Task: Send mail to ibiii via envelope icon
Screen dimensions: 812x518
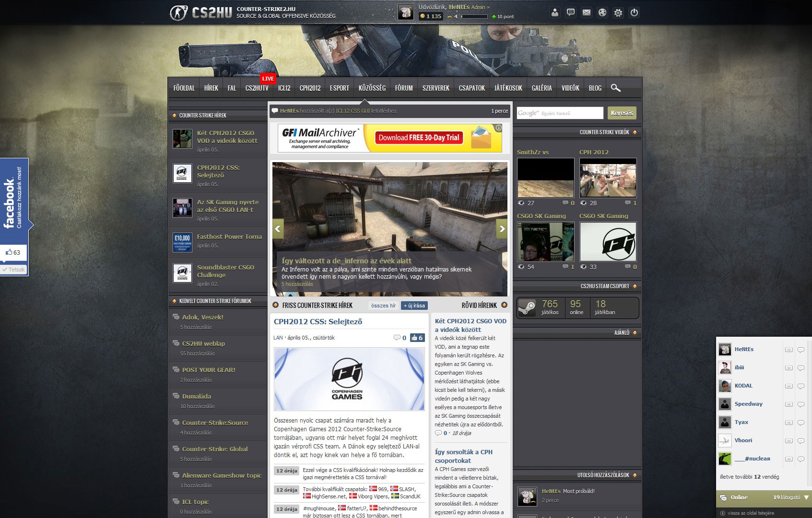Action: click(788, 368)
